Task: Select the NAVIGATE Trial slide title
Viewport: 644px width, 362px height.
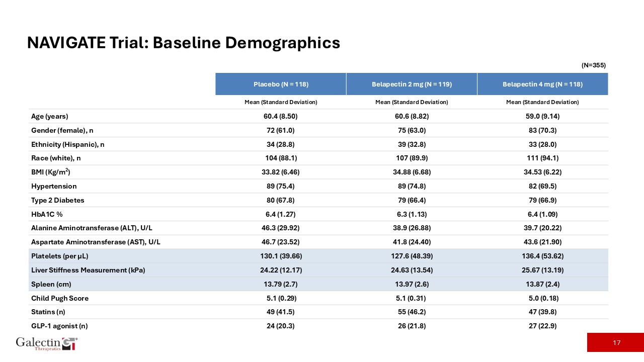Action: point(184,43)
